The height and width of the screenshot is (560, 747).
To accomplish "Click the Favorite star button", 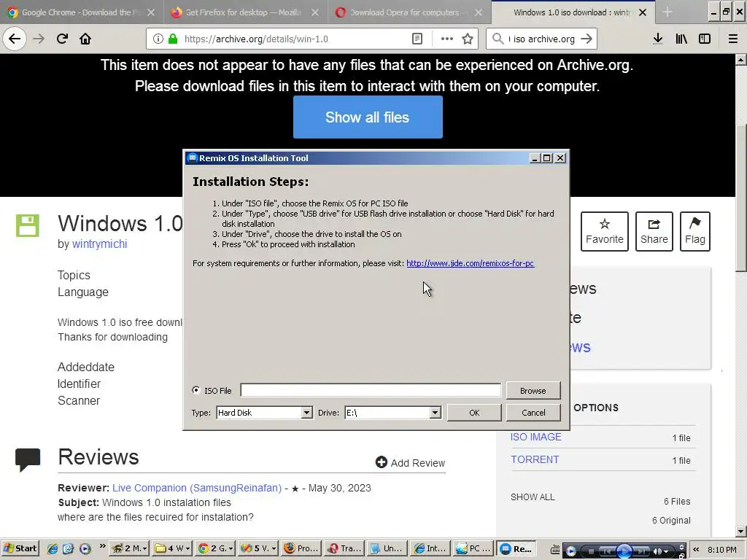I will [605, 231].
